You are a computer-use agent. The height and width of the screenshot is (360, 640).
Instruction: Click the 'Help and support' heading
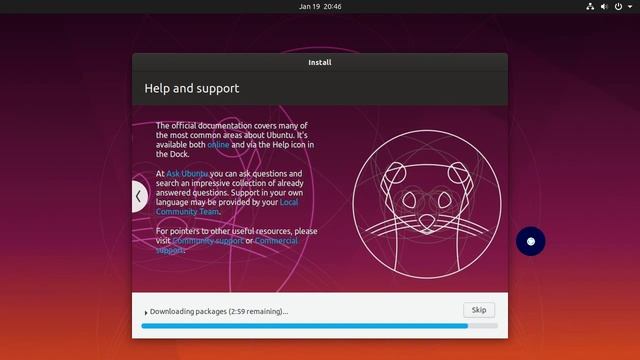192,88
